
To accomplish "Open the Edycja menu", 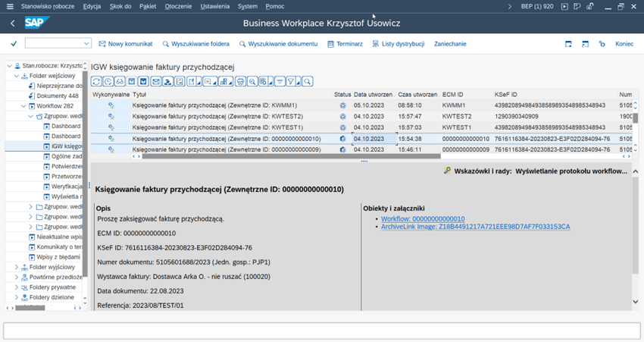I will [x=92, y=6].
